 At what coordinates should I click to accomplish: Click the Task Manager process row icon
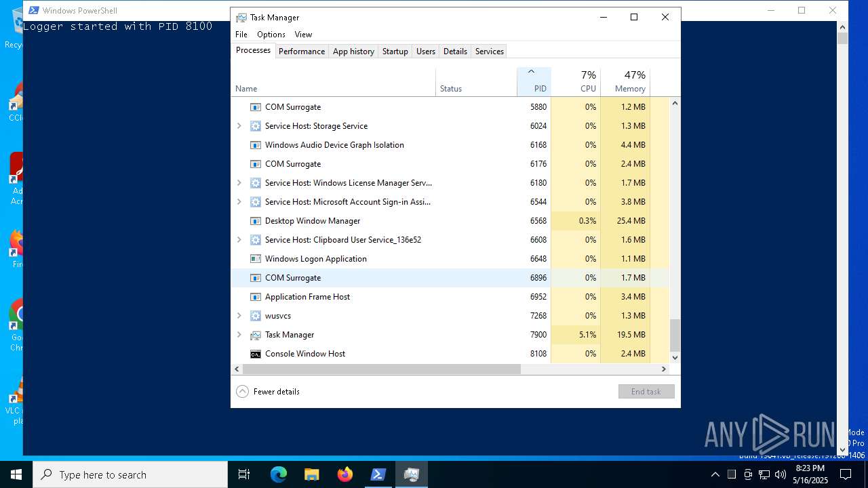(256, 335)
